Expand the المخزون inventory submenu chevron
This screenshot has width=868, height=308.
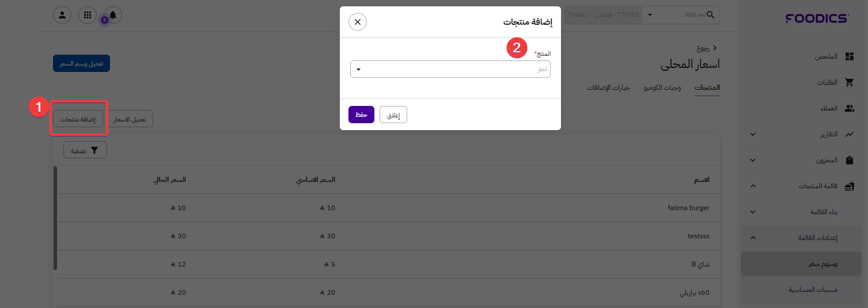pos(753,161)
